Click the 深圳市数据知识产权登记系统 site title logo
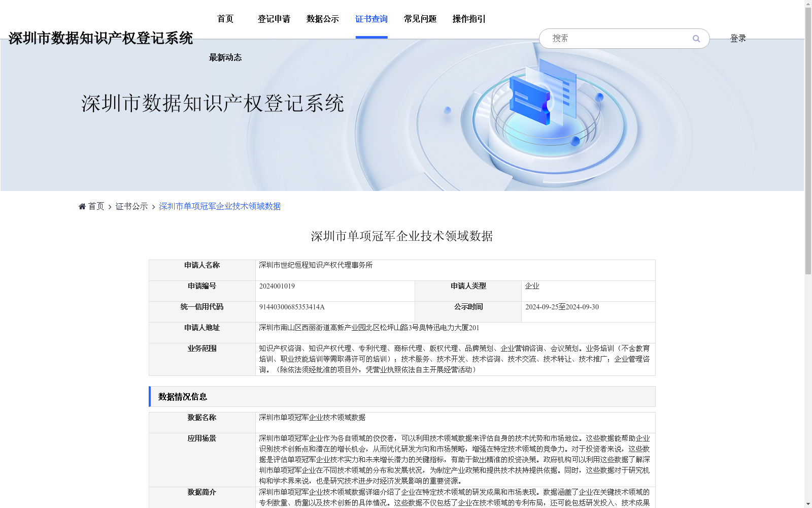The image size is (812, 508). pos(100,38)
